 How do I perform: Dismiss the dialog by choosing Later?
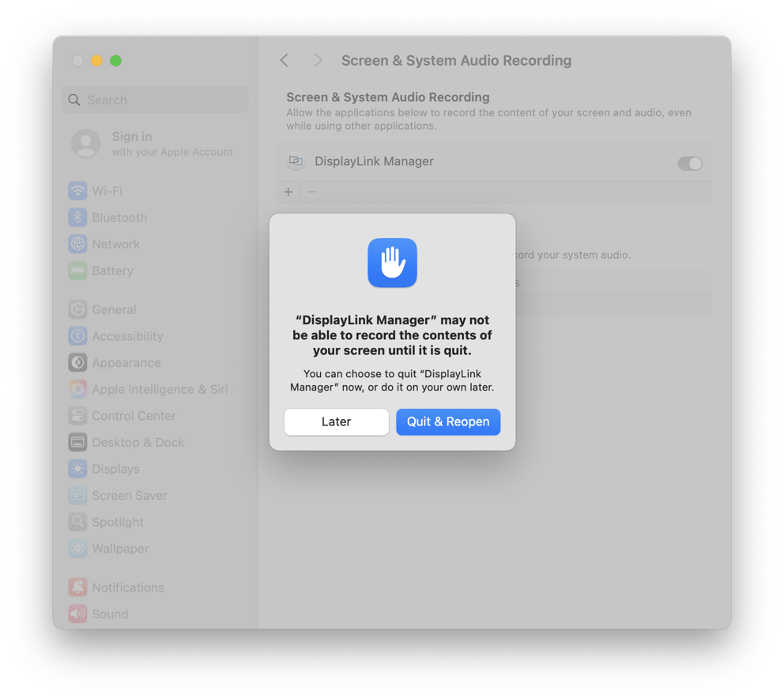[336, 421]
